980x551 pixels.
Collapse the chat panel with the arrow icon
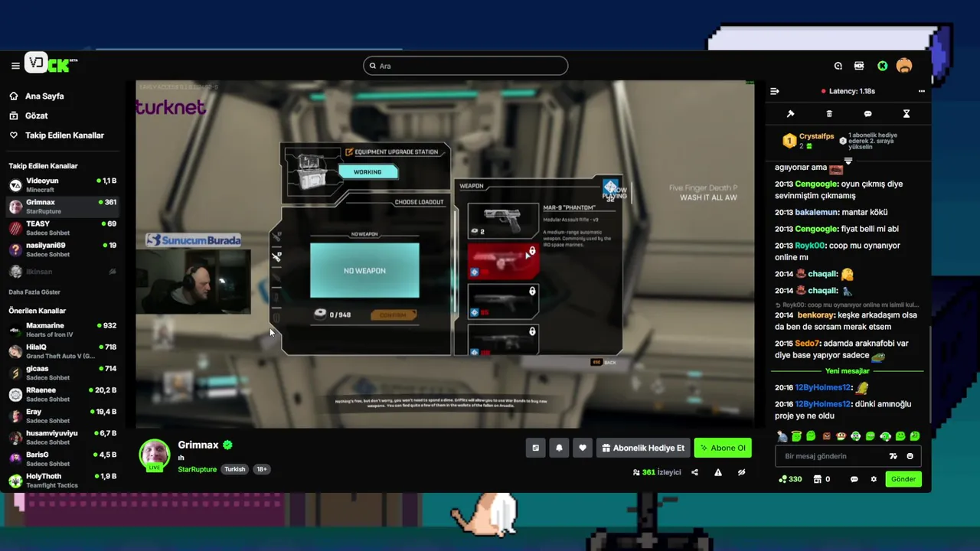[774, 91]
